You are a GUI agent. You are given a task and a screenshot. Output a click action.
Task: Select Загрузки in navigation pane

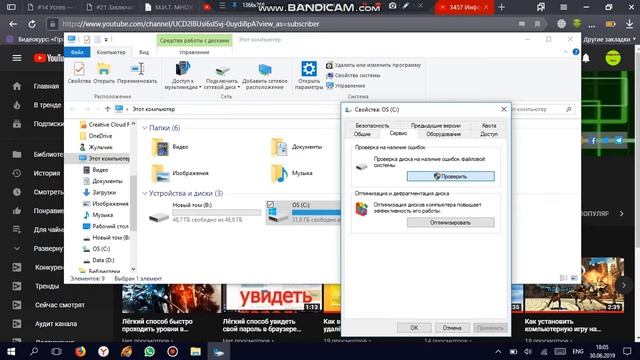[100, 192]
